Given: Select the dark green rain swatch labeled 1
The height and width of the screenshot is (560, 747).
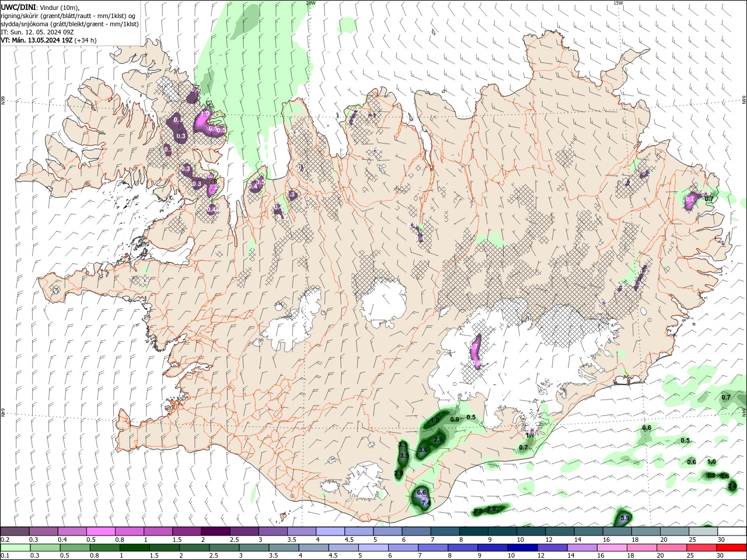Looking at the screenshot, I should [x=134, y=548].
